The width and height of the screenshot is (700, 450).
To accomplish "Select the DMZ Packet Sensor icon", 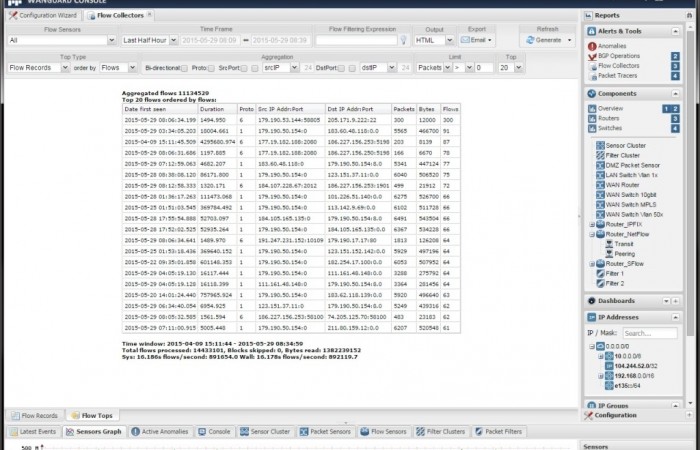I will pos(600,165).
